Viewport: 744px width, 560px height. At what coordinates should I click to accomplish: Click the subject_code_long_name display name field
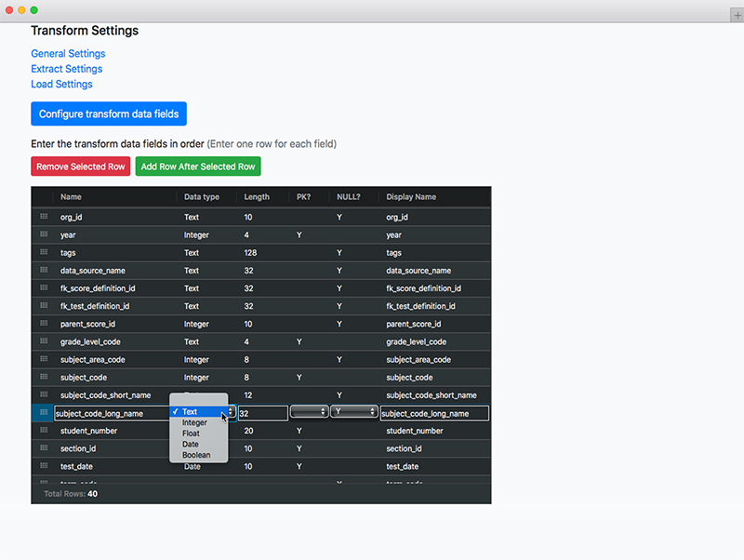coord(434,413)
